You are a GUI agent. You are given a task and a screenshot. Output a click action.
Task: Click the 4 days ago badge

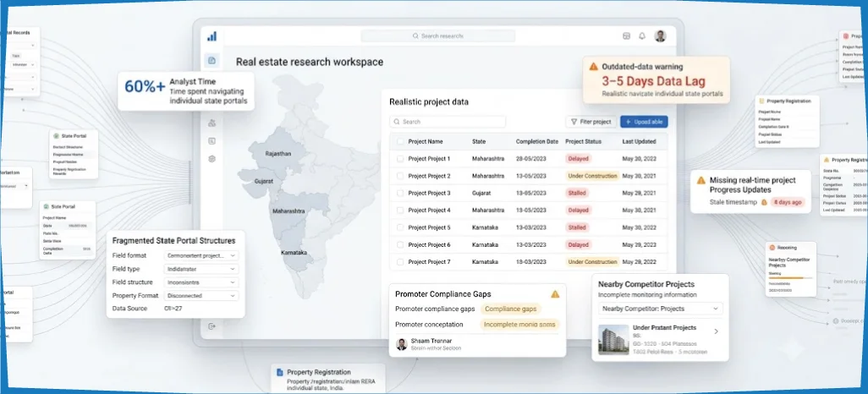(787, 203)
